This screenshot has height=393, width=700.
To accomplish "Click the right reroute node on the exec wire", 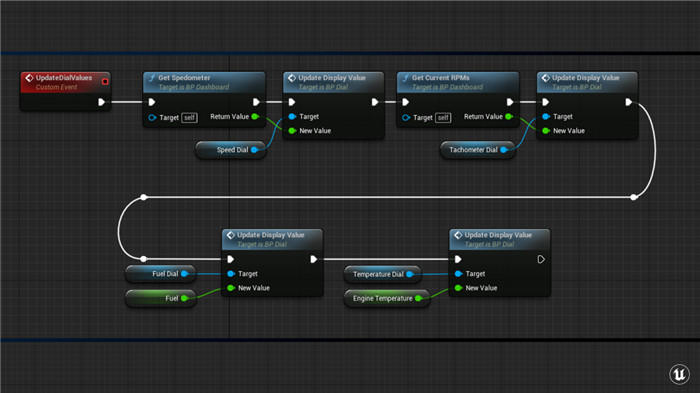I will coord(634,197).
